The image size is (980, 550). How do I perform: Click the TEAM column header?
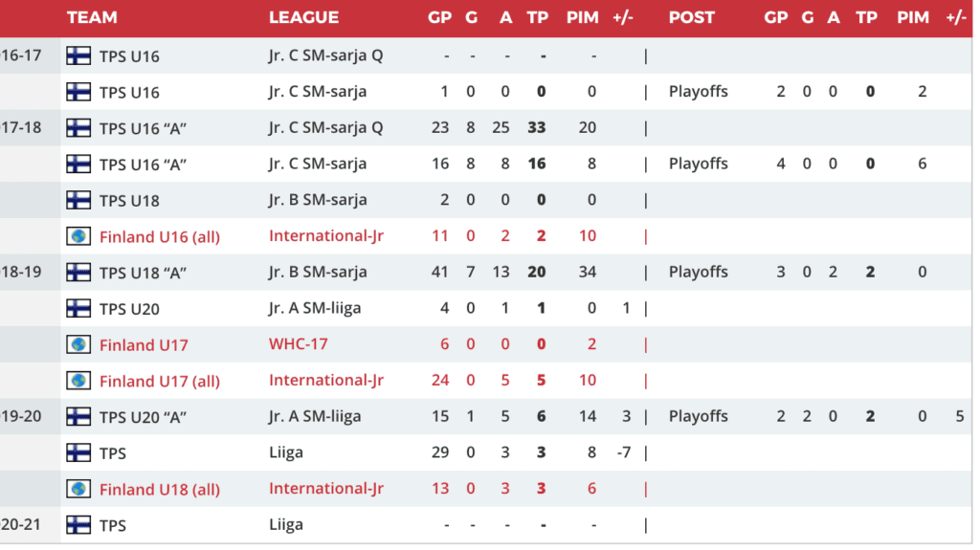pyautogui.click(x=93, y=17)
